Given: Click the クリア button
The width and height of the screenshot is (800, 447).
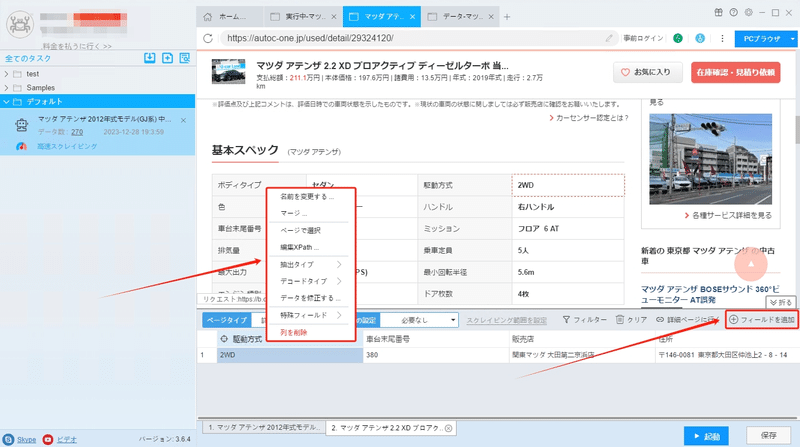Looking at the screenshot, I should 631,320.
